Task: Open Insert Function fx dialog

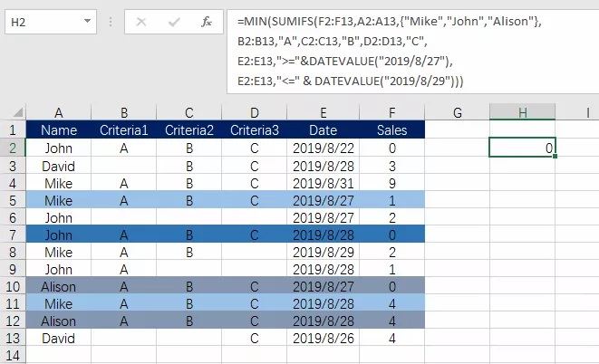Action: click(x=206, y=21)
